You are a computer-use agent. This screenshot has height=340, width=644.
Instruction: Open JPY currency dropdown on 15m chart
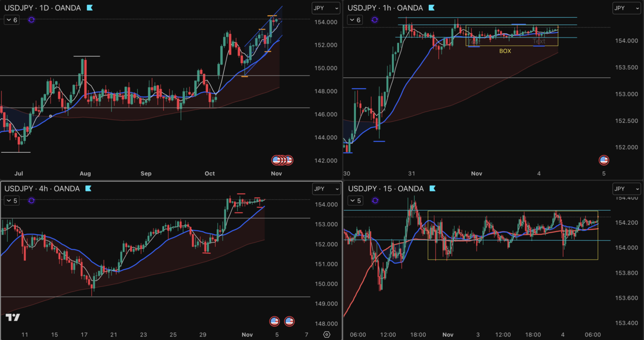[627, 189]
